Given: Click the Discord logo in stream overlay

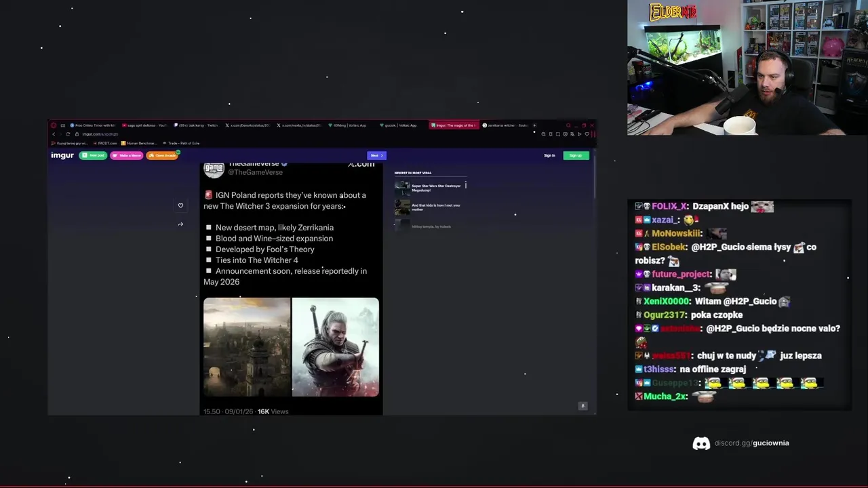Looking at the screenshot, I should pyautogui.click(x=701, y=443).
